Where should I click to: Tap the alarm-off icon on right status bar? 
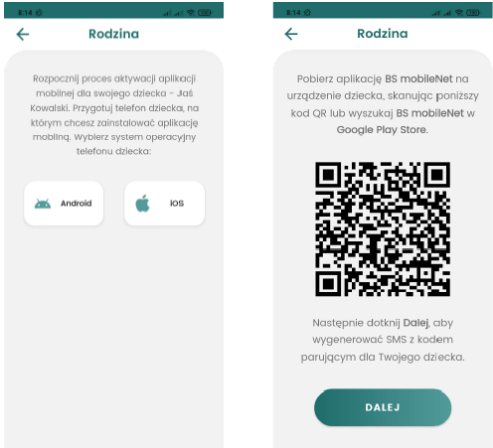pyautogui.click(x=307, y=13)
